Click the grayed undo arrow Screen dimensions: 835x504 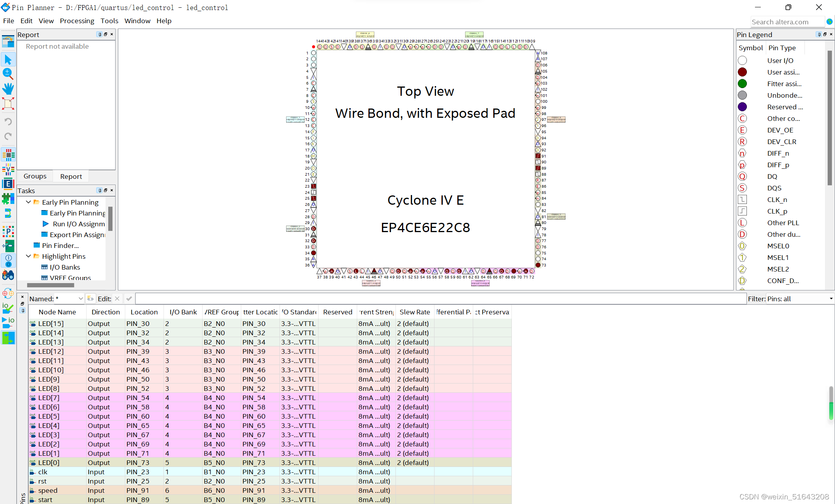tap(8, 122)
